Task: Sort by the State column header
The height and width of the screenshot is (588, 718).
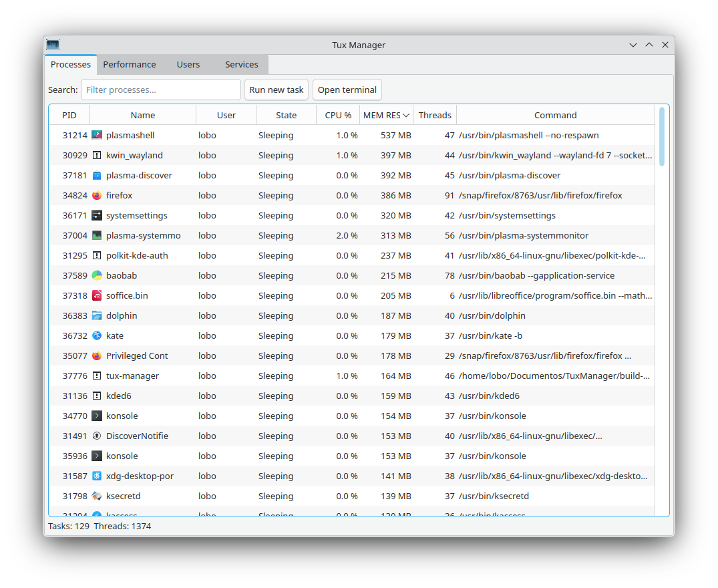Action: tap(286, 116)
